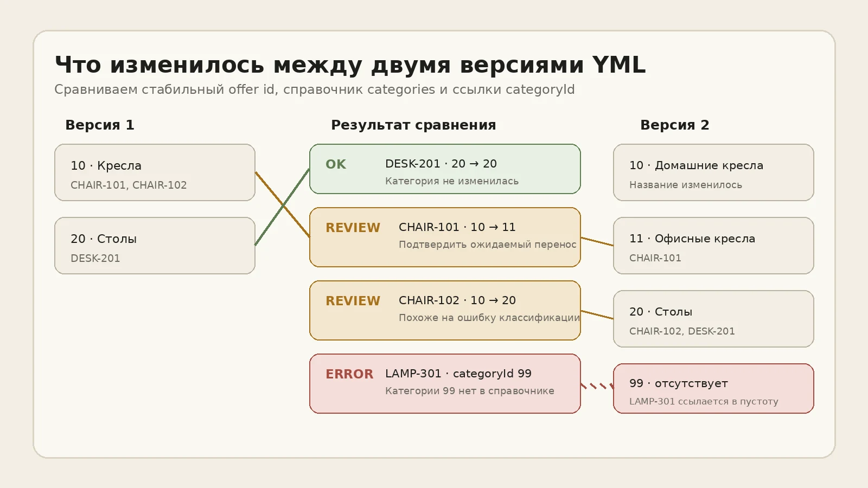Image resolution: width=868 pixels, height=488 pixels.
Task: Click the red 'ERROR' status label
Action: point(349,374)
